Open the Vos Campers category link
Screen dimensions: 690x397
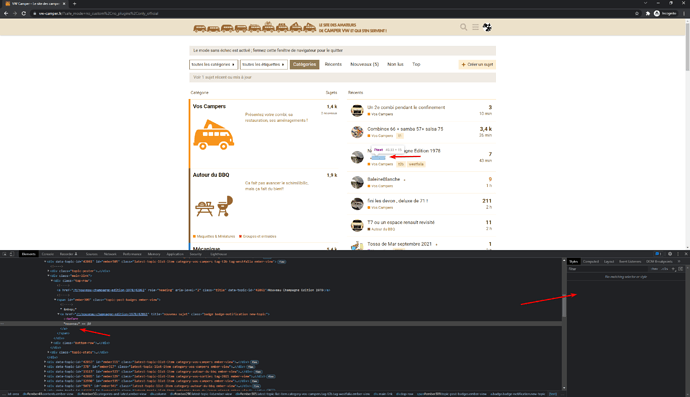[x=209, y=106]
